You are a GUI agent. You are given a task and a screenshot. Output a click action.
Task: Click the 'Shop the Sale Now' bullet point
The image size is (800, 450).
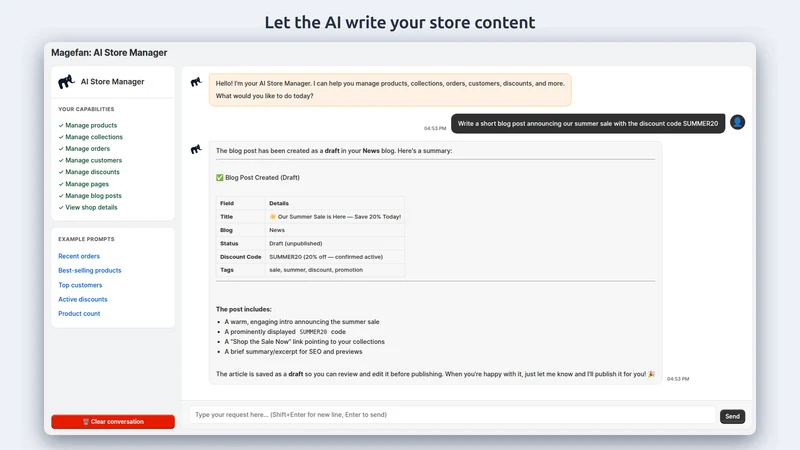coord(305,342)
